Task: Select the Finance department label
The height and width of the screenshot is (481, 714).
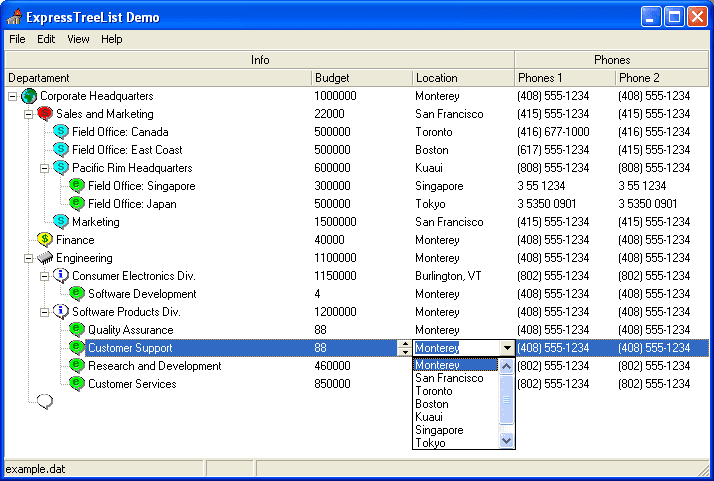Action: click(x=75, y=240)
